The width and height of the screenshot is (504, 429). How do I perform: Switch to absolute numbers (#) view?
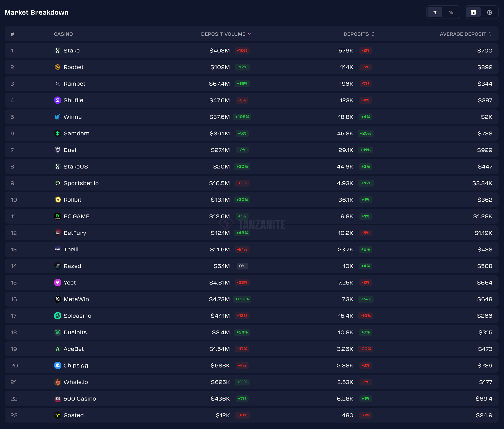click(435, 12)
